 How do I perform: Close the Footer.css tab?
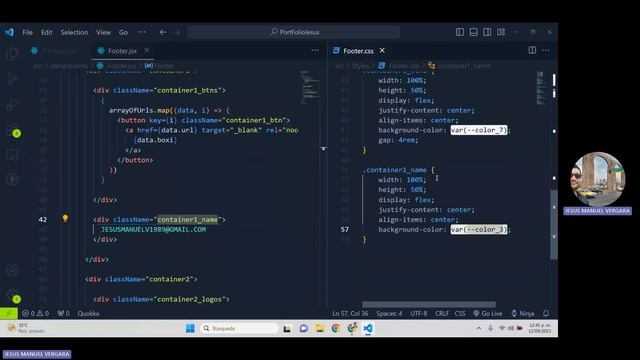point(382,50)
